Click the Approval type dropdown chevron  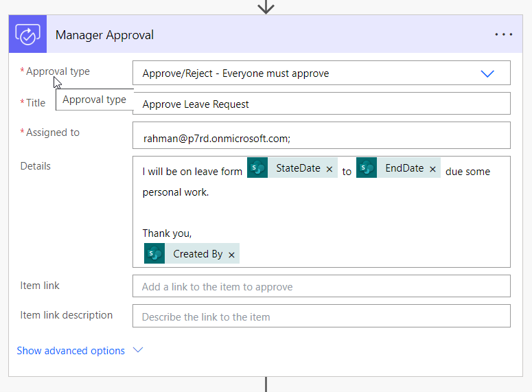pos(487,73)
